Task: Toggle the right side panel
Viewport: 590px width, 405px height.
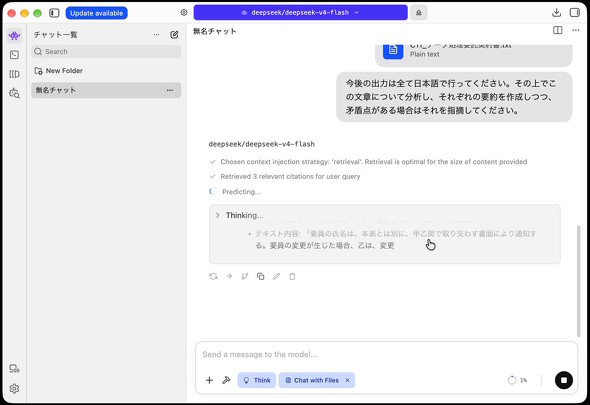Action: coord(575,13)
